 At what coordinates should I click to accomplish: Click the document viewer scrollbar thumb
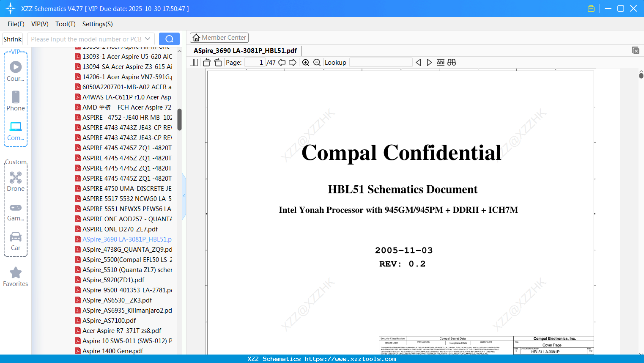click(x=641, y=75)
